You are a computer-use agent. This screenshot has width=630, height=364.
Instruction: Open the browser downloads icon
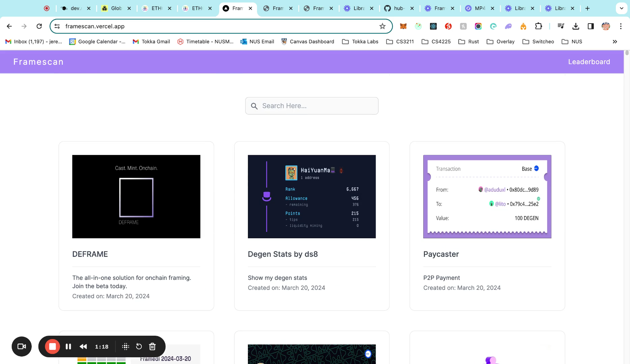click(x=576, y=26)
